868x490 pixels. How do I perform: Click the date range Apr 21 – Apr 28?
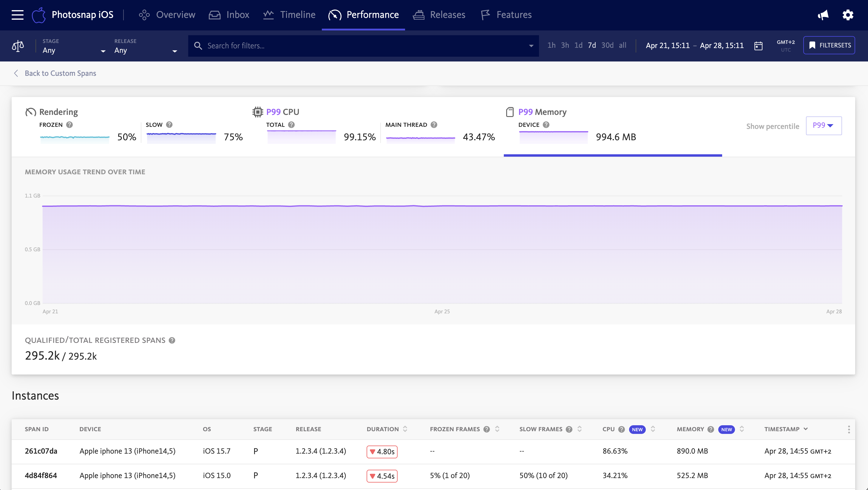[x=694, y=45]
